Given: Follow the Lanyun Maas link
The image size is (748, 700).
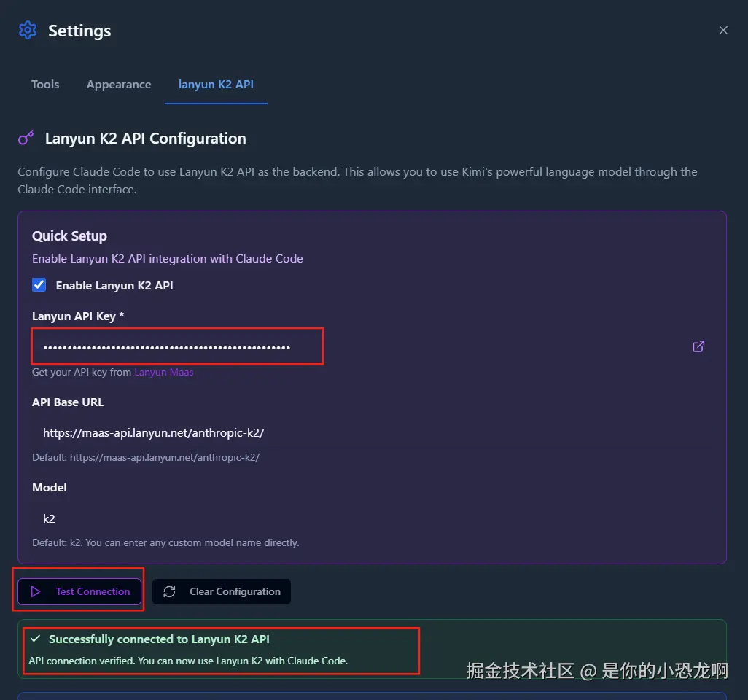Looking at the screenshot, I should (163, 372).
